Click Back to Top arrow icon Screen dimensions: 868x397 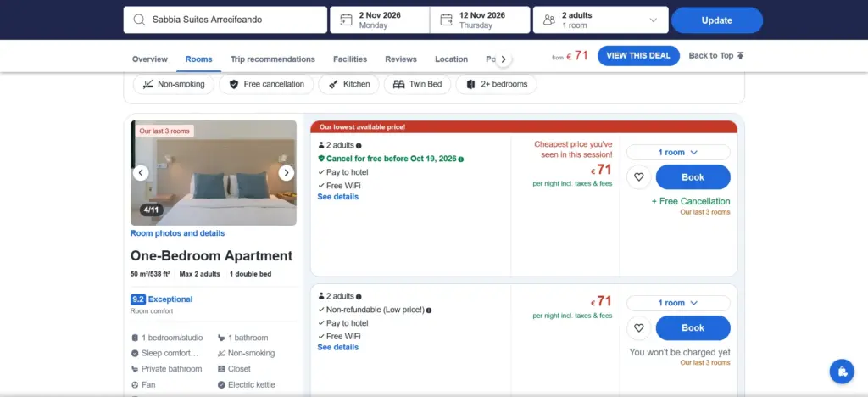(741, 55)
